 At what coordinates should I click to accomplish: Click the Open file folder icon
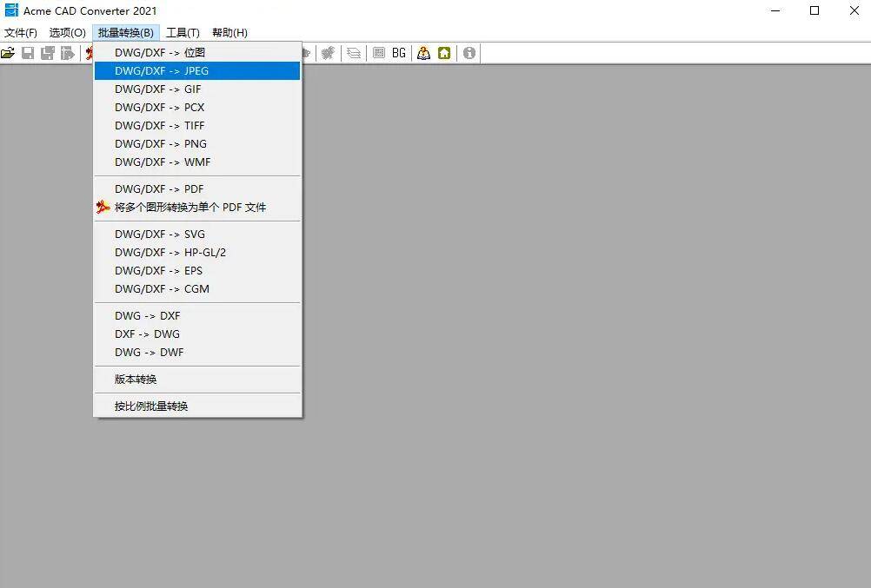9,53
